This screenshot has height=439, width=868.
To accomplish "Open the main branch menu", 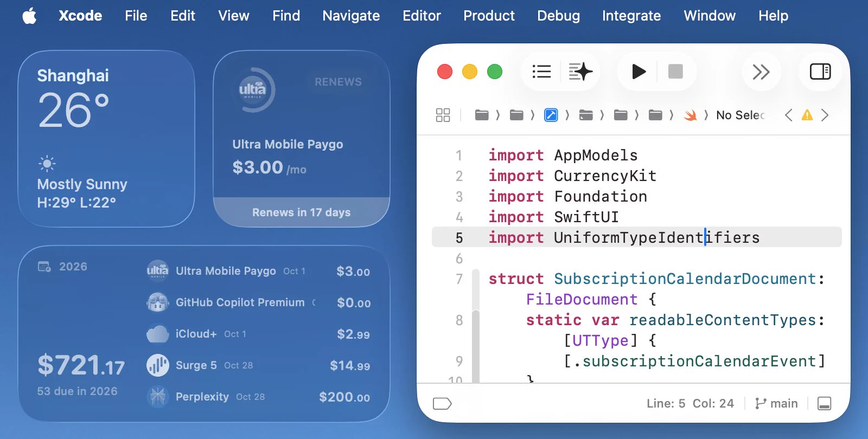I will tap(776, 403).
